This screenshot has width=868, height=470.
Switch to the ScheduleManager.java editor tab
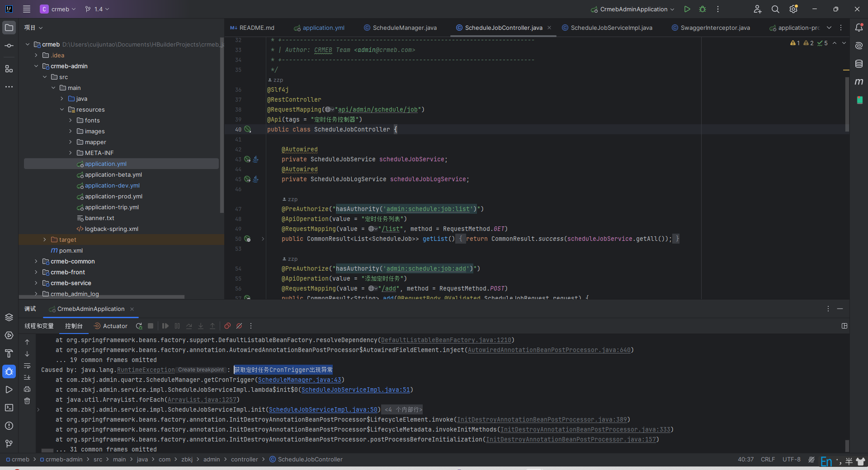404,28
